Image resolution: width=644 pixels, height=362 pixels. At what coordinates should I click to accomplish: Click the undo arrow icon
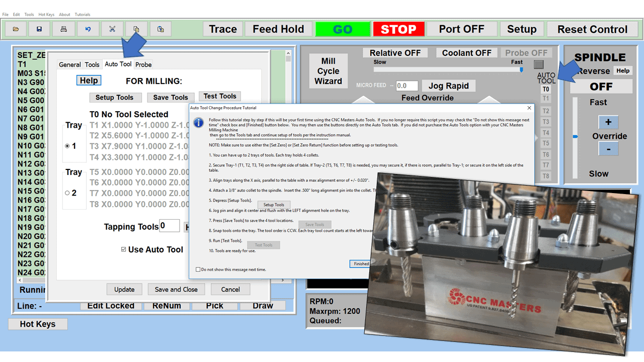[88, 29]
